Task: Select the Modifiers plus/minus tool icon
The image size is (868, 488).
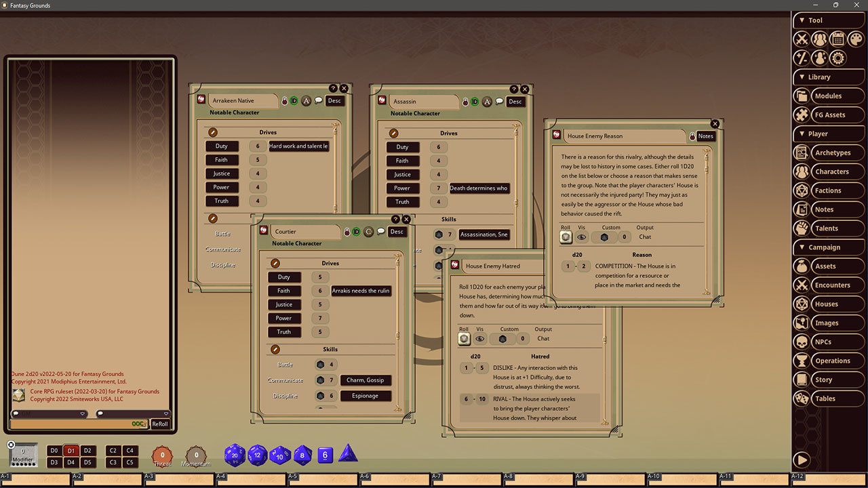Action: tap(802, 58)
